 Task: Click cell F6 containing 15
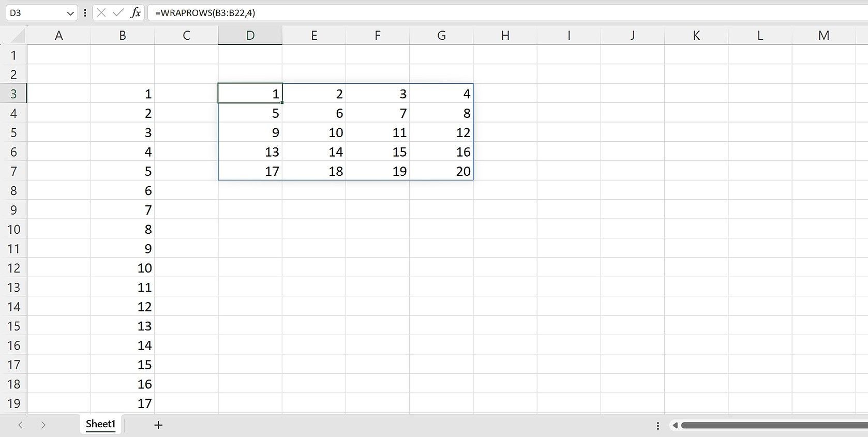pyautogui.click(x=378, y=152)
